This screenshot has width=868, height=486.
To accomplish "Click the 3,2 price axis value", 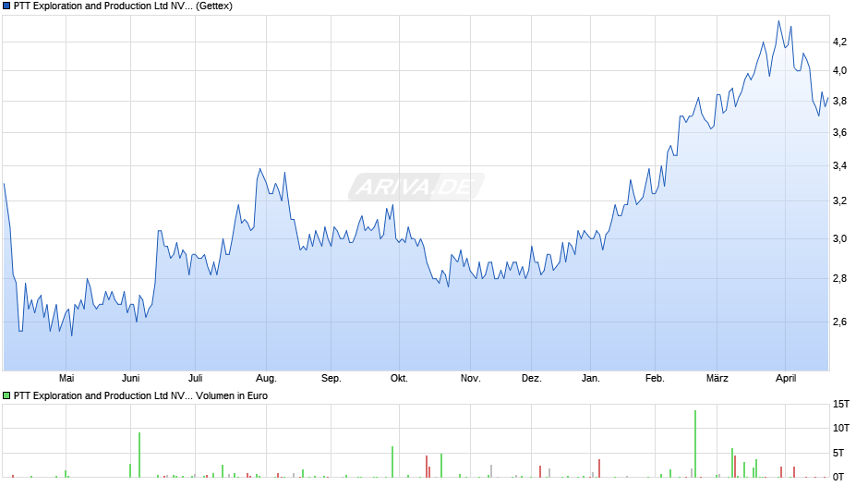I will click(839, 201).
